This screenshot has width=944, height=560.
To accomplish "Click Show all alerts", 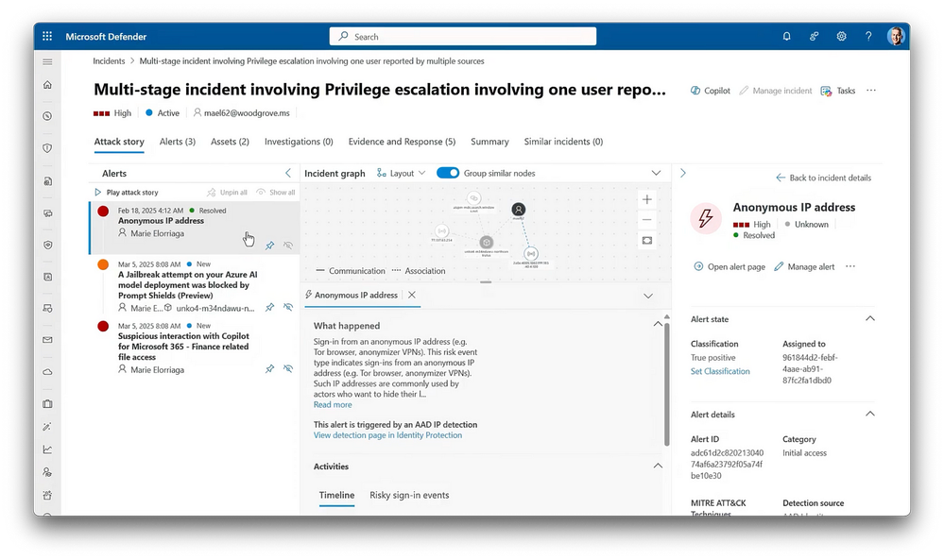I will tap(276, 193).
